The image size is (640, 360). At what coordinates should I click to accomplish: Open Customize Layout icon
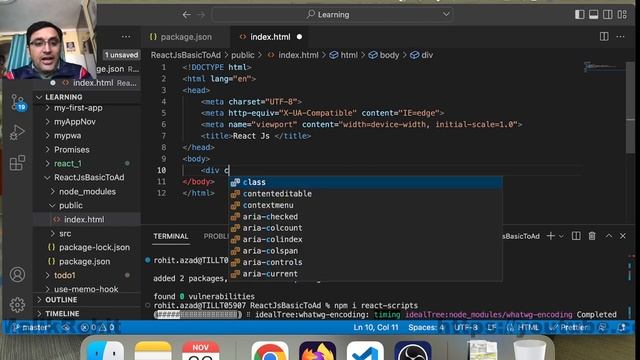click(x=622, y=14)
